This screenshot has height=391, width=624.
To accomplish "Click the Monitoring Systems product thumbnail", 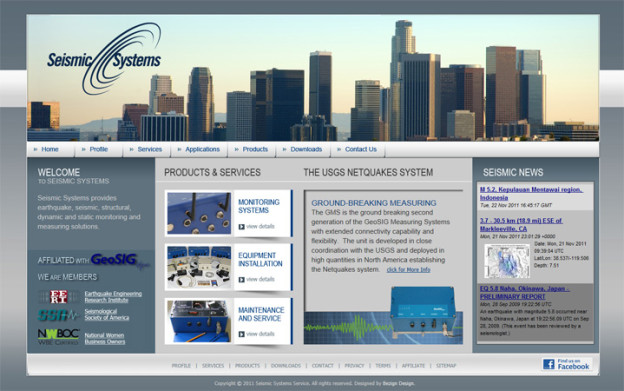I will coord(199,213).
